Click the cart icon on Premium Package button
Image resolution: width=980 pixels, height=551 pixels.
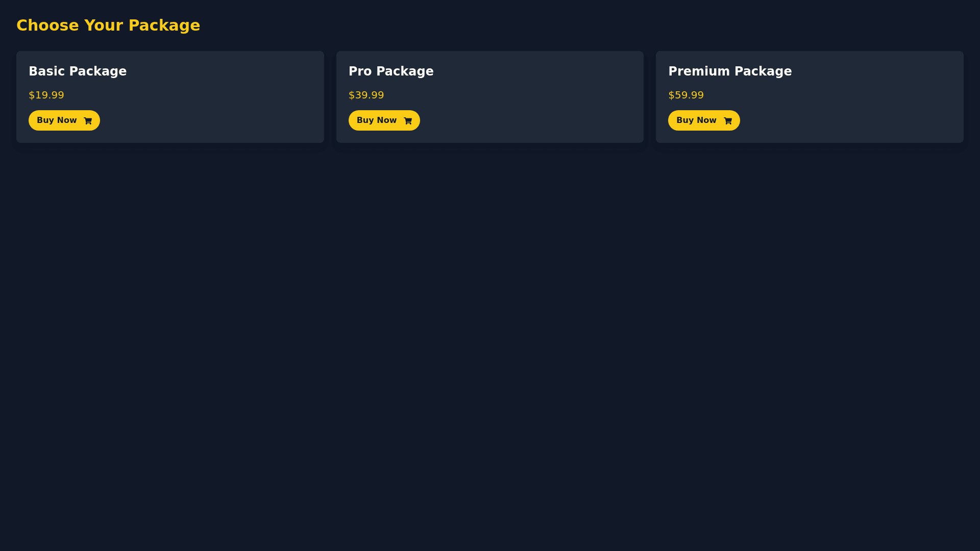(728, 121)
